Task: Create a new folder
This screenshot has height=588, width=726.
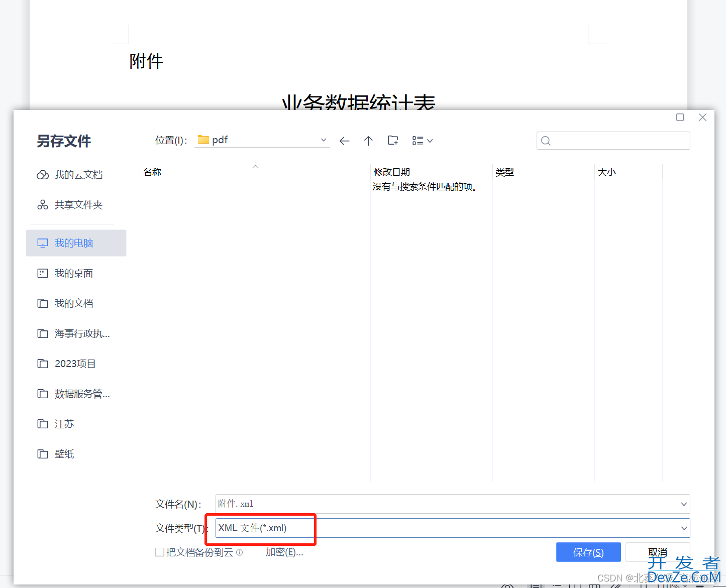Action: 393,141
